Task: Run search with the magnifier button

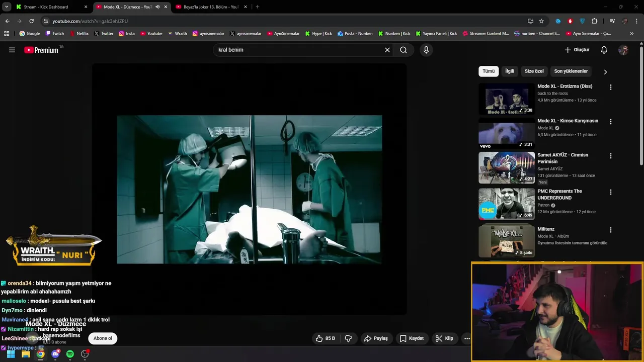Action: (x=404, y=50)
